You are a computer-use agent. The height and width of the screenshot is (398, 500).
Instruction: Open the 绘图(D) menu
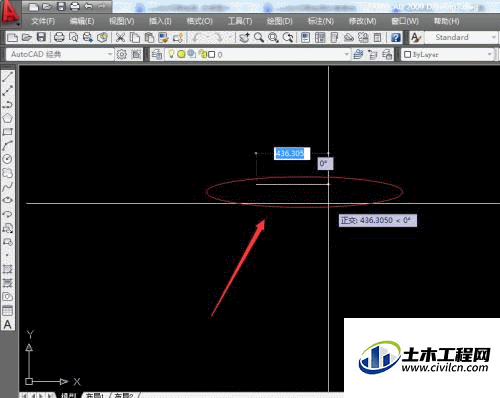click(279, 21)
